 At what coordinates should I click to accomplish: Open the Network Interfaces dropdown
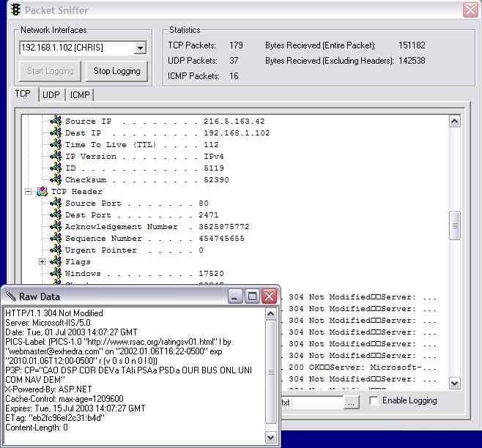click(x=140, y=48)
